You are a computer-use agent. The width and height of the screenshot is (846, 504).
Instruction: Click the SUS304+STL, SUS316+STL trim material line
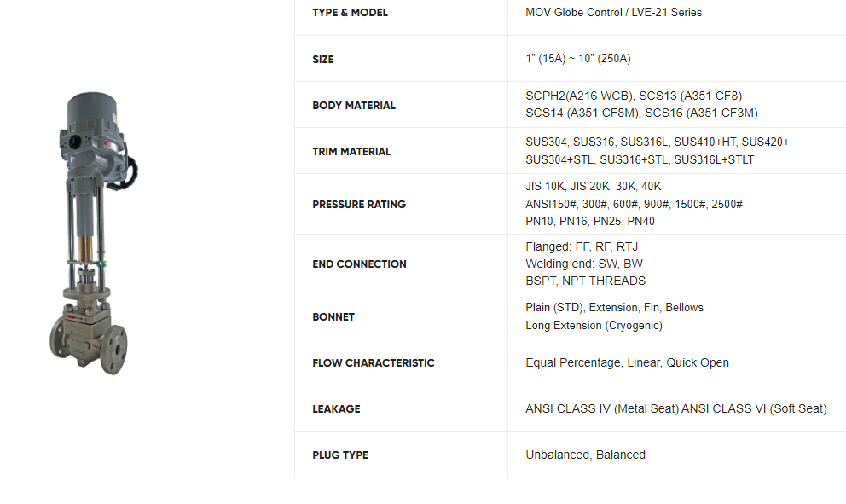(x=640, y=159)
